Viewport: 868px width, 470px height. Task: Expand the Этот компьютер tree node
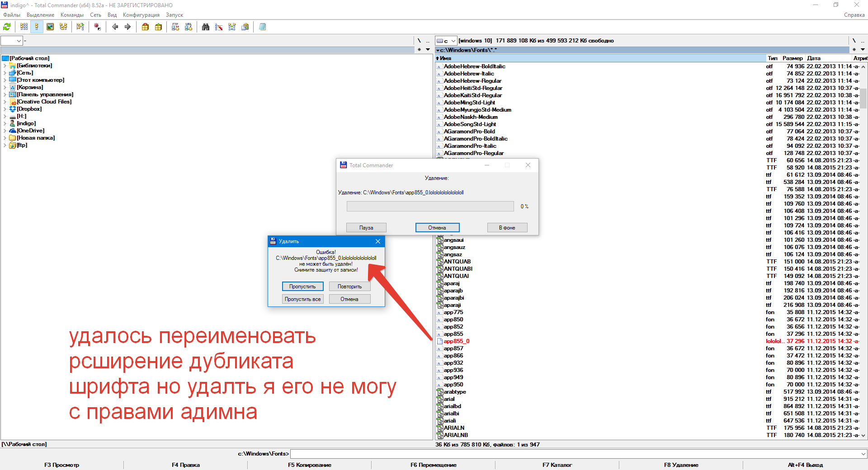[5, 80]
